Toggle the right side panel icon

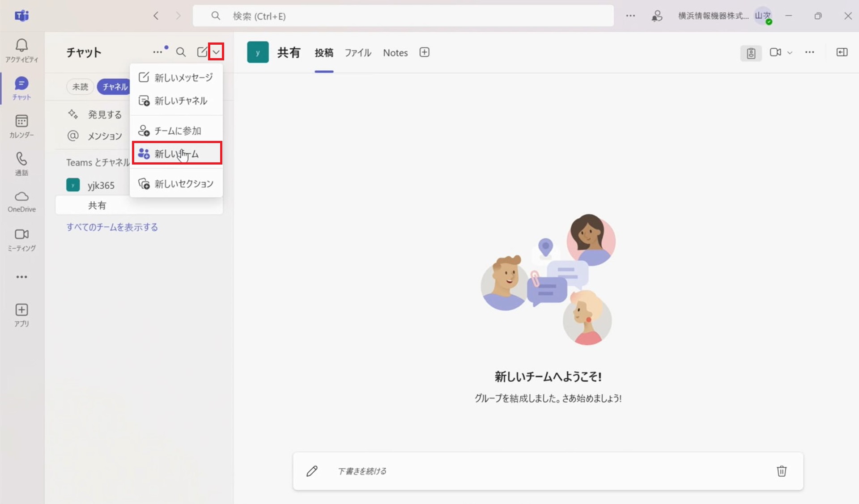(x=842, y=52)
